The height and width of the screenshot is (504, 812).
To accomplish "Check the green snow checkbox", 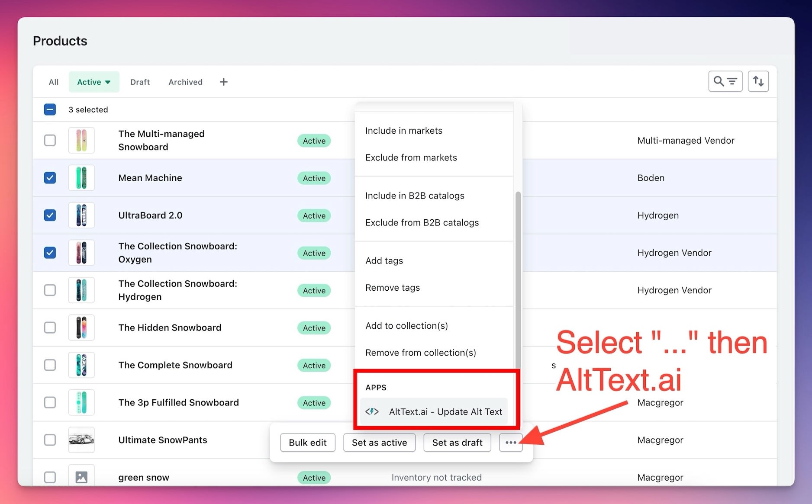I will (x=50, y=477).
